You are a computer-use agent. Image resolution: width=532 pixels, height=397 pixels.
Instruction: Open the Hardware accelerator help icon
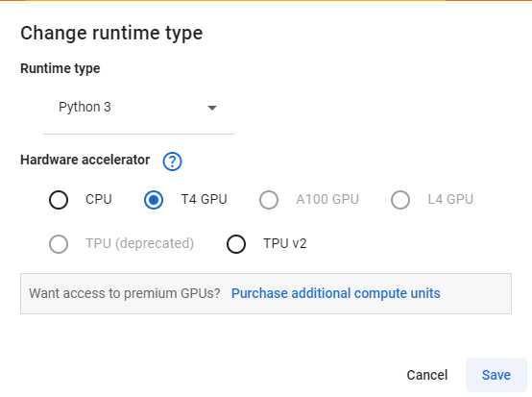pyautogui.click(x=172, y=161)
